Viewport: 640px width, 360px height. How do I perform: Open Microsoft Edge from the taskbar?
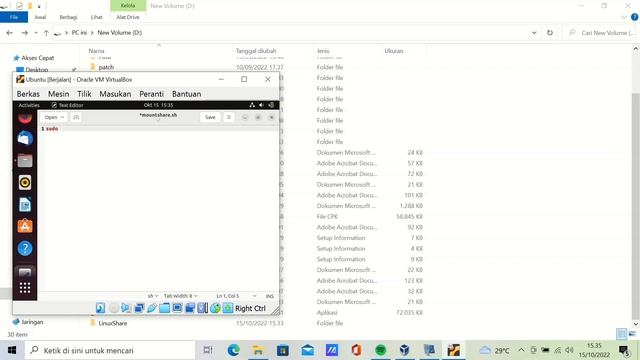[x=233, y=350]
